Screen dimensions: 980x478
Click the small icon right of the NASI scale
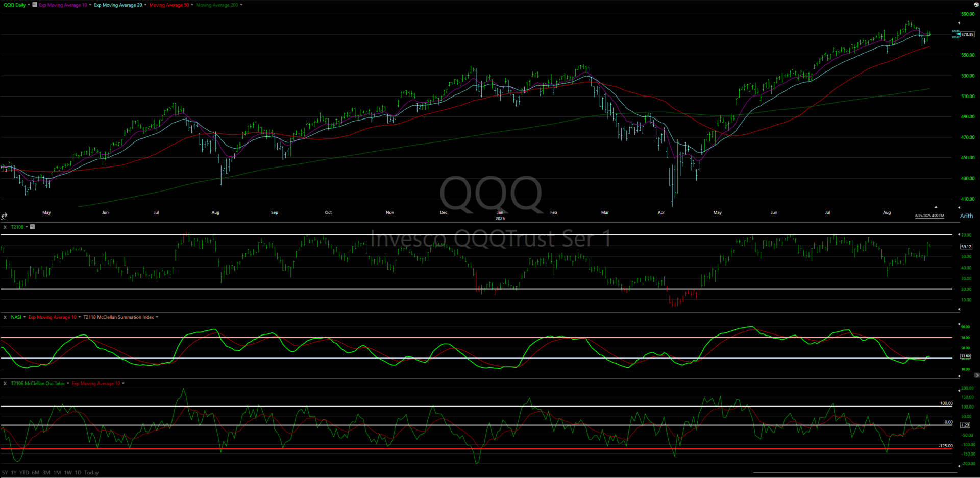pyautogui.click(x=976, y=375)
